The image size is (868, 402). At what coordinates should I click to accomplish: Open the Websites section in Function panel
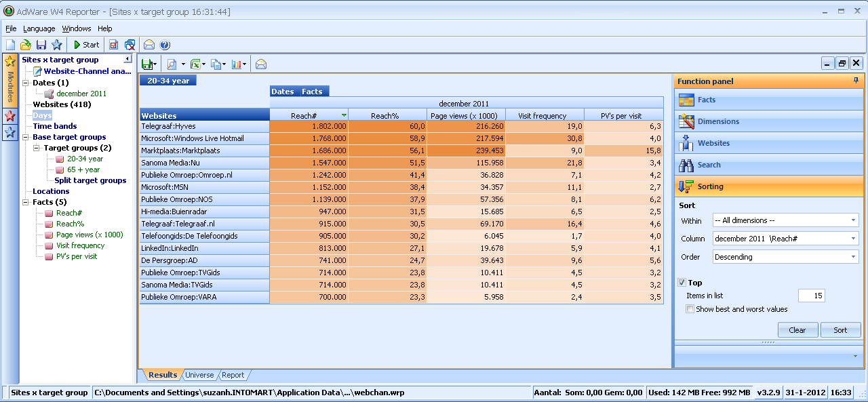[769, 143]
